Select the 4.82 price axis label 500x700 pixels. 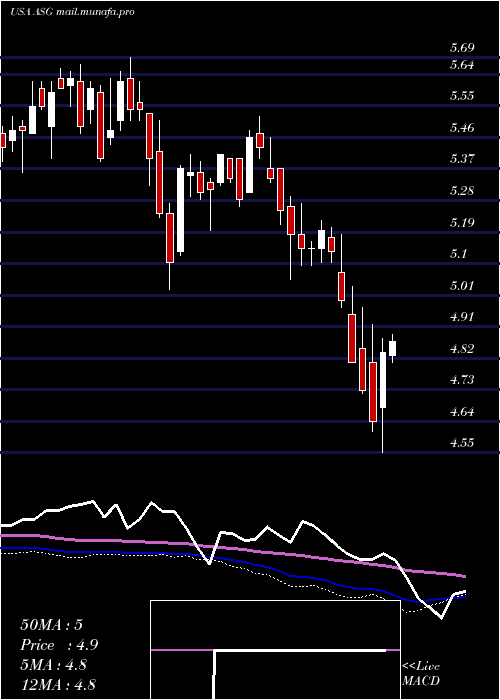click(462, 349)
